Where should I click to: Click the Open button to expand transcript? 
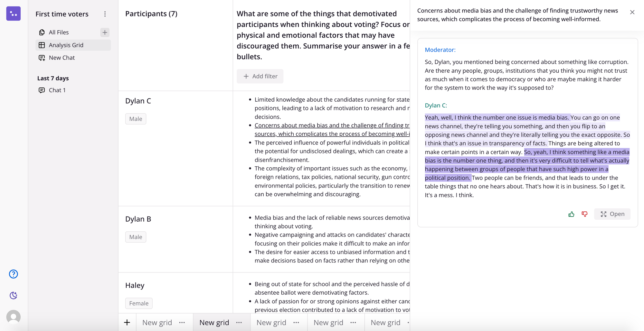click(612, 214)
